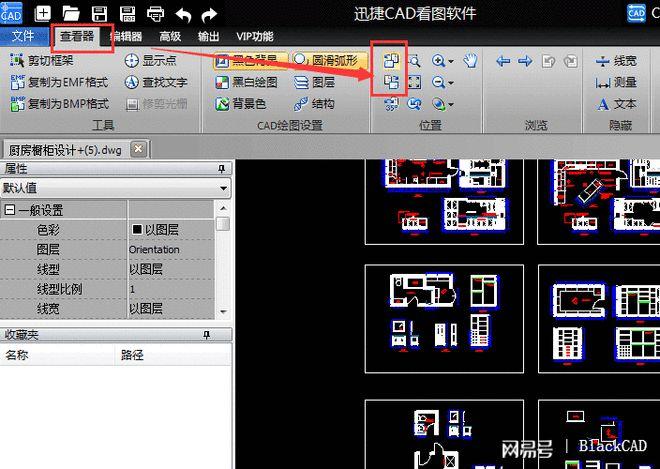The image size is (660, 469).
Task: Switch to the 输出 output tab
Action: coord(208,37)
